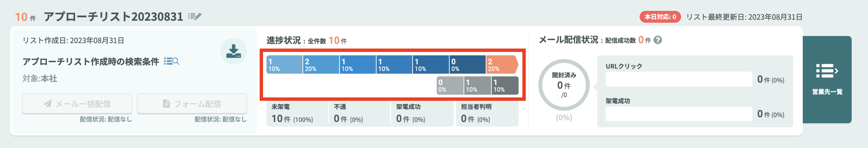This screenshot has height=148, width=868.
Task: Select the orange 20% arrow segment
Action: pyautogui.click(x=502, y=64)
